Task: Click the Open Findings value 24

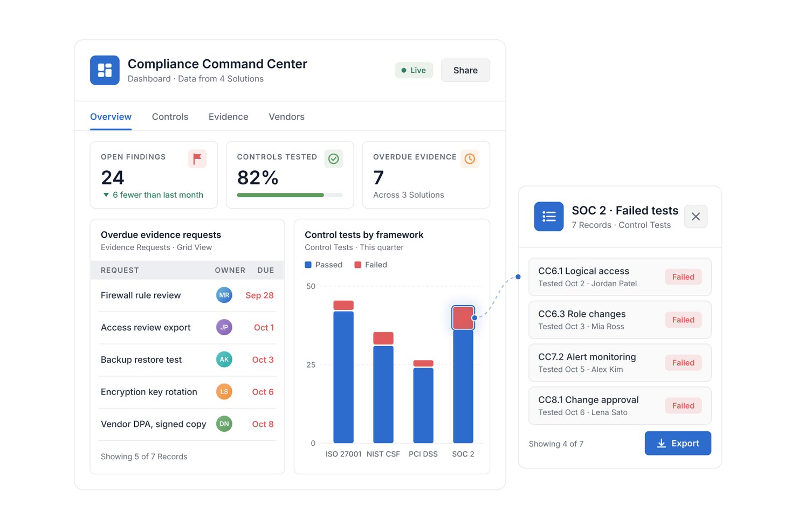Action: coord(113,178)
